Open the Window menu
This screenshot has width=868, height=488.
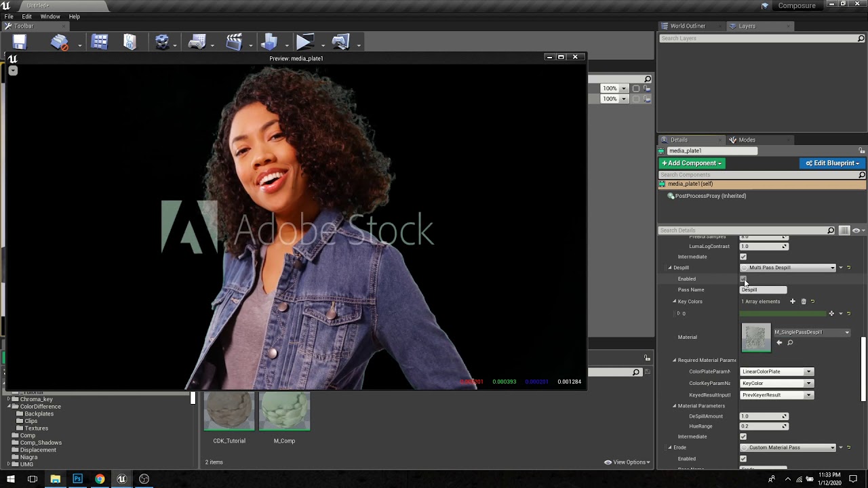coord(50,16)
